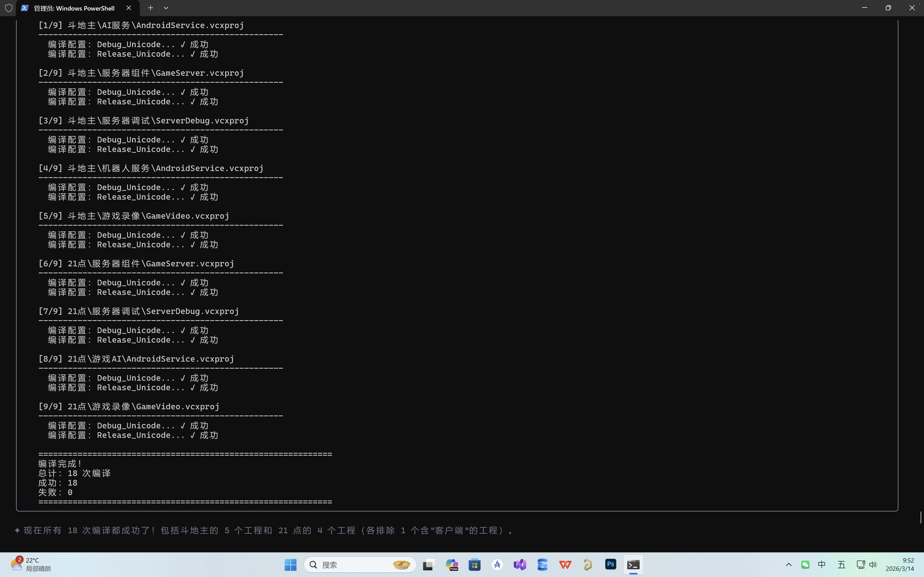This screenshot has width=924, height=577.
Task: Close the Windows PowerShell tab
Action: (x=129, y=8)
